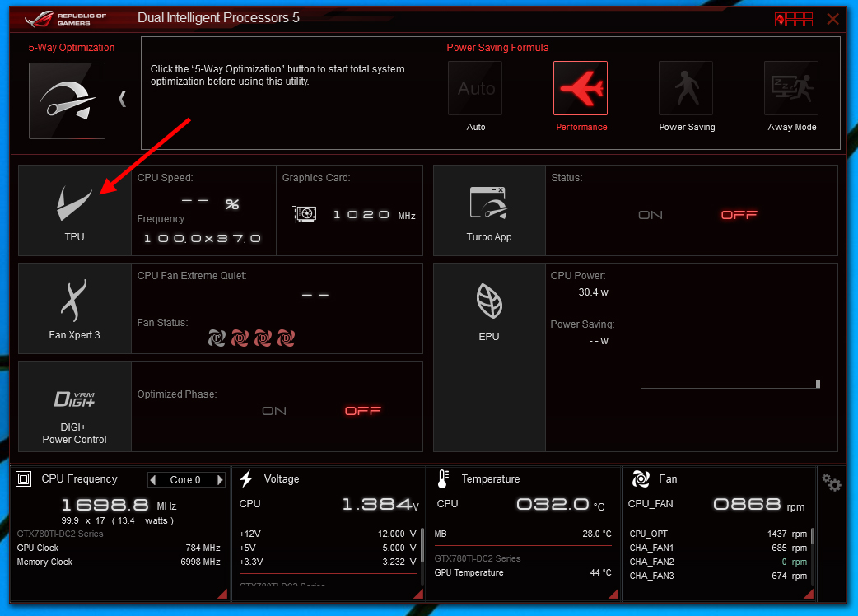Click the CPU Frequency chip icon
858x616 pixels.
coord(23,479)
